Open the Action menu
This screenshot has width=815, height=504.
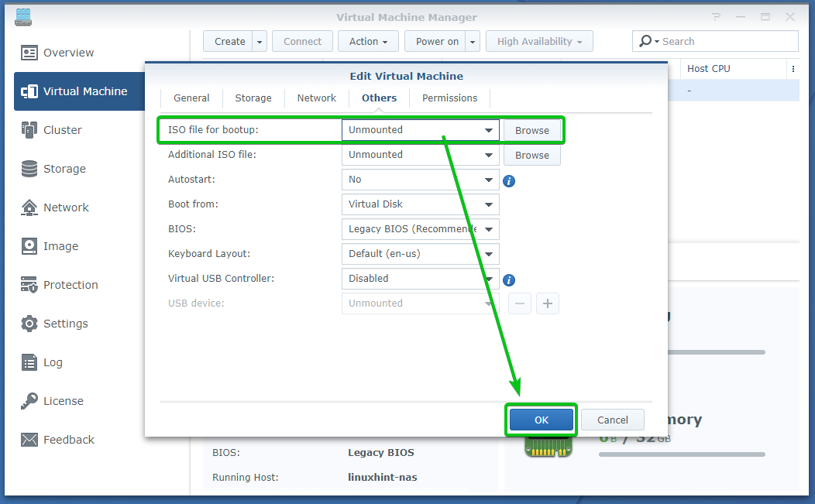pyautogui.click(x=368, y=42)
